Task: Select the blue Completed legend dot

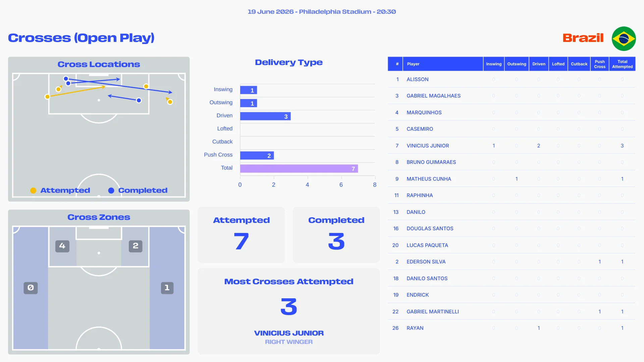Action: tap(111, 190)
